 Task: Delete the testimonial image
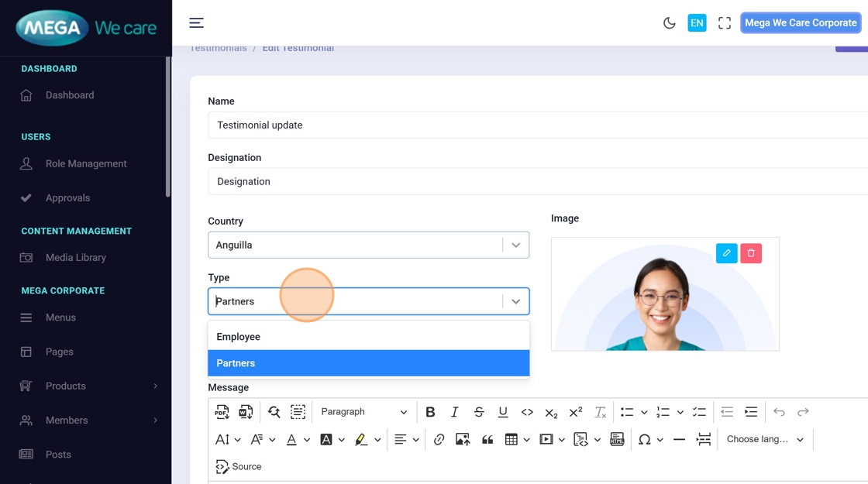click(x=751, y=253)
